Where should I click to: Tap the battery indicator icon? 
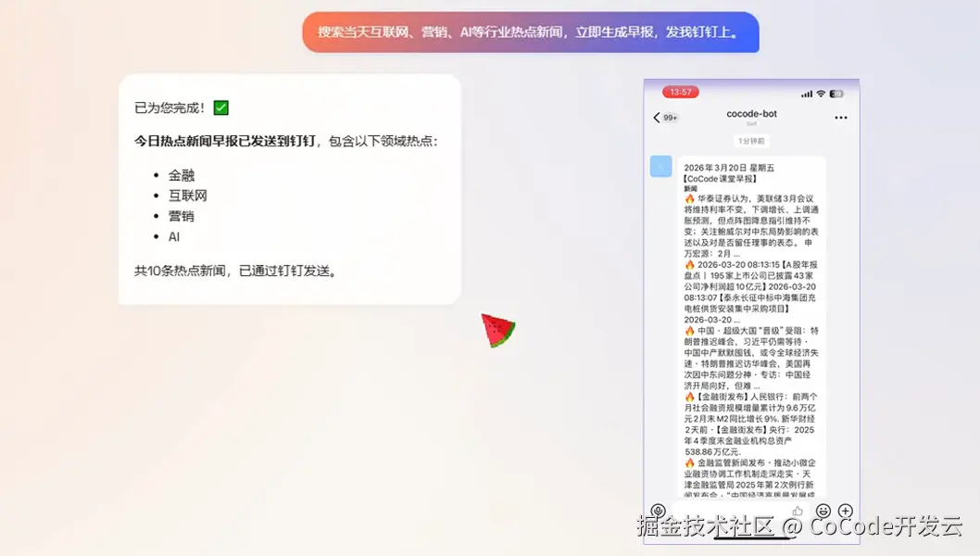point(836,93)
